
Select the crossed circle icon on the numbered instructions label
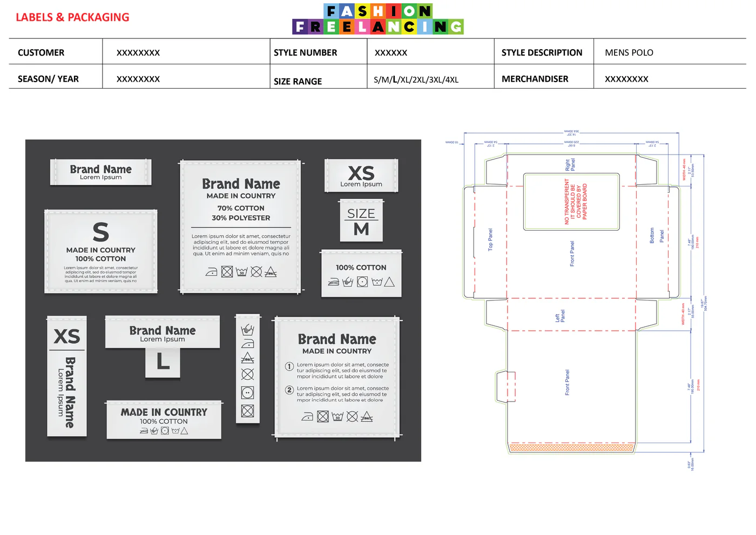pos(352,416)
